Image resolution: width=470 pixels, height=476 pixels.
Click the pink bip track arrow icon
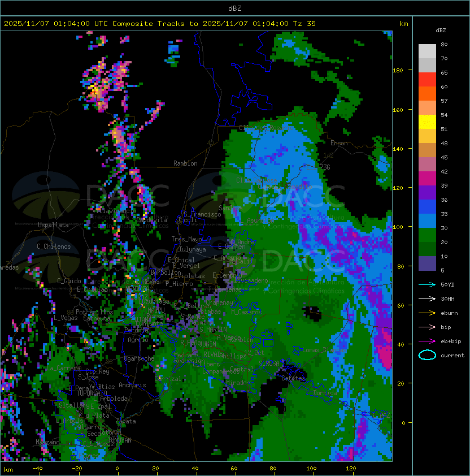(427, 327)
